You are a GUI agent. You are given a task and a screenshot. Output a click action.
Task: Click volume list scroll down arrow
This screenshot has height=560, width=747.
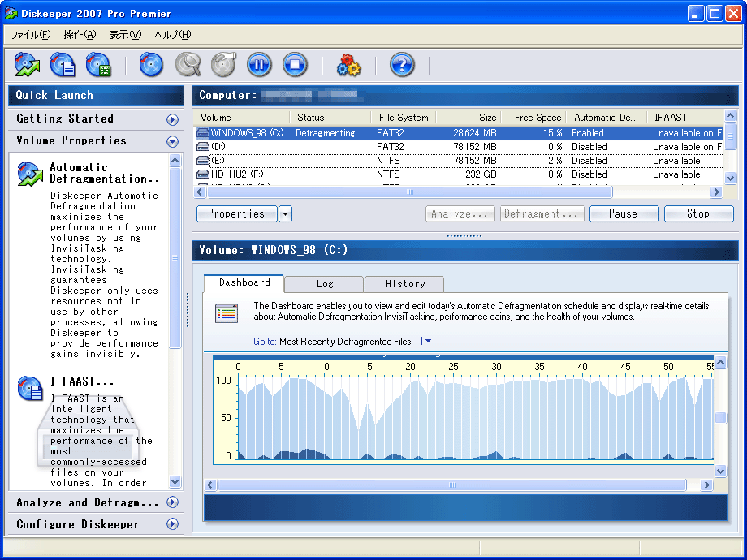point(730,179)
